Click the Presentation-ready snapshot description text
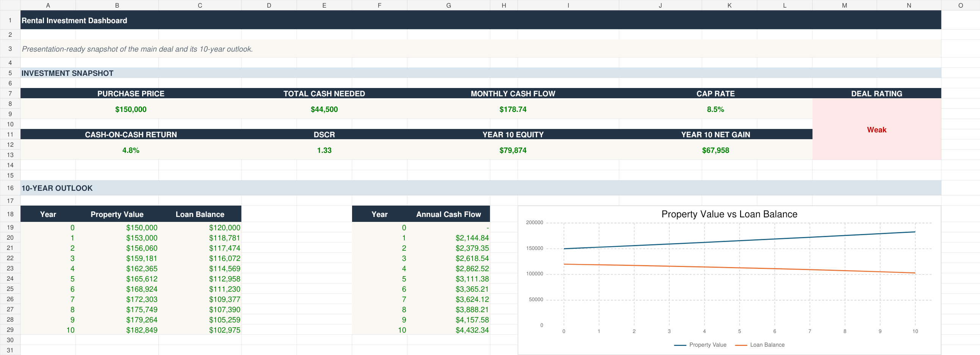 [x=137, y=49]
